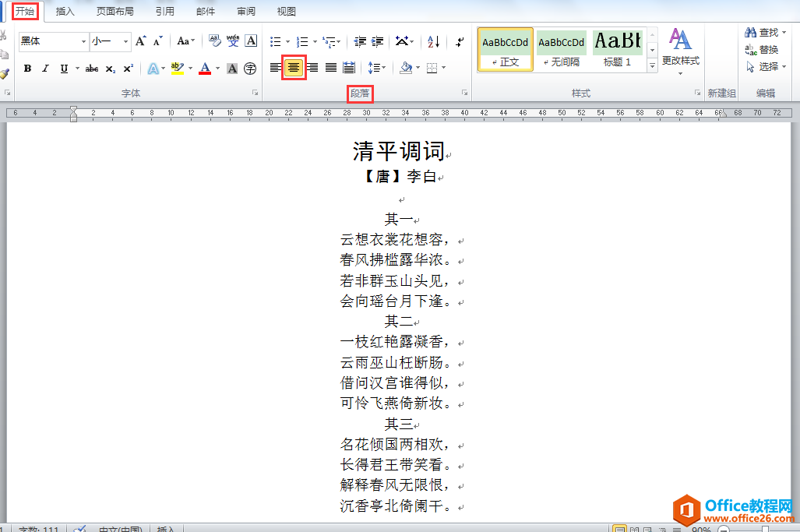Open the 选择 select dropdown

[765, 66]
